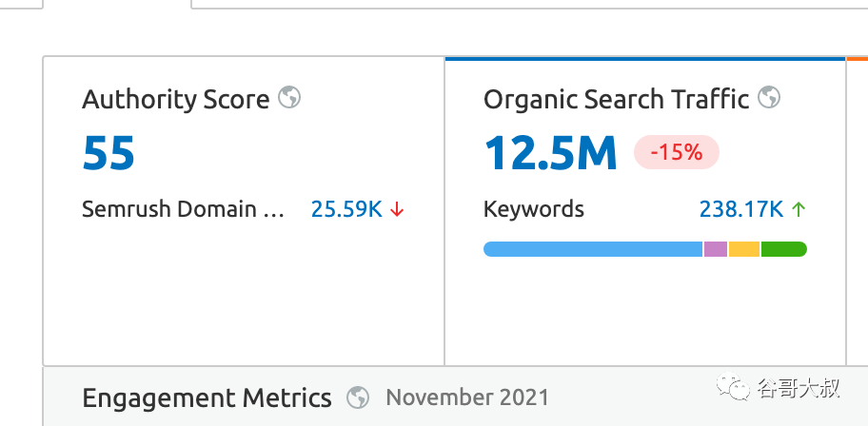The image size is (868, 426).
Task: Click the 12.5M organic traffic value
Action: [x=550, y=153]
